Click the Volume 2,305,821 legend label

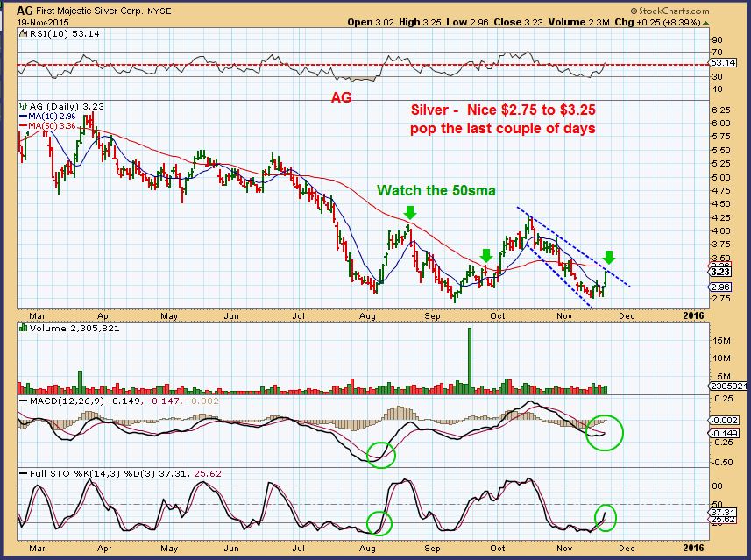coord(74,328)
